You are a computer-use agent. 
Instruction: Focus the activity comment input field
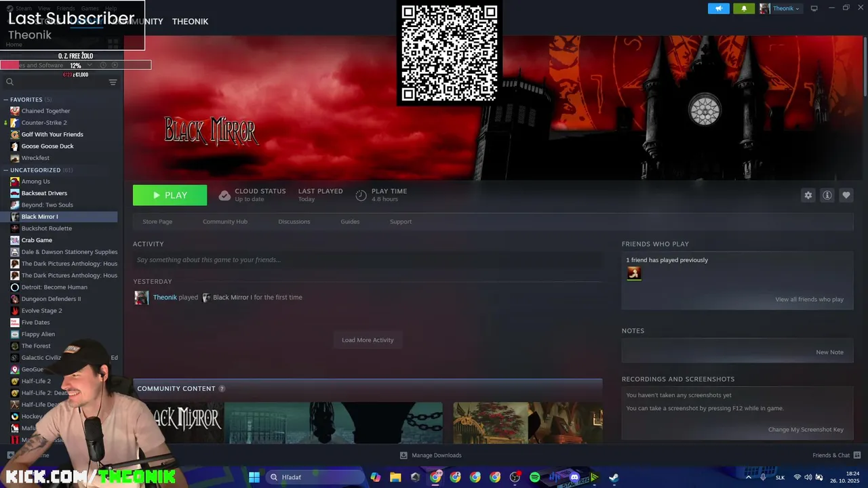(368, 260)
